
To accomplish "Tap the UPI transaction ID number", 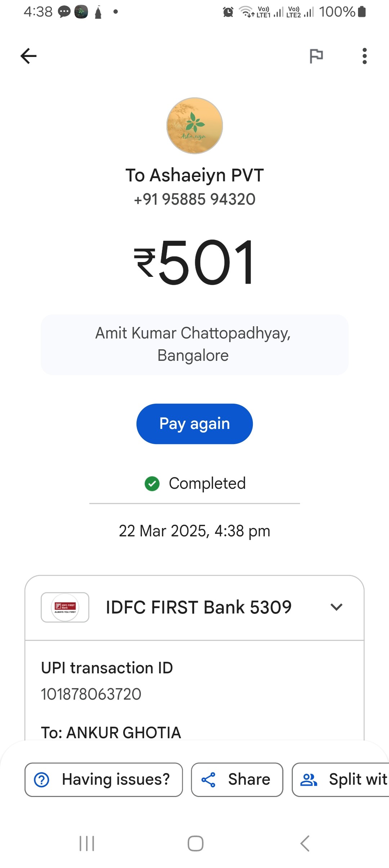I will pyautogui.click(x=91, y=694).
